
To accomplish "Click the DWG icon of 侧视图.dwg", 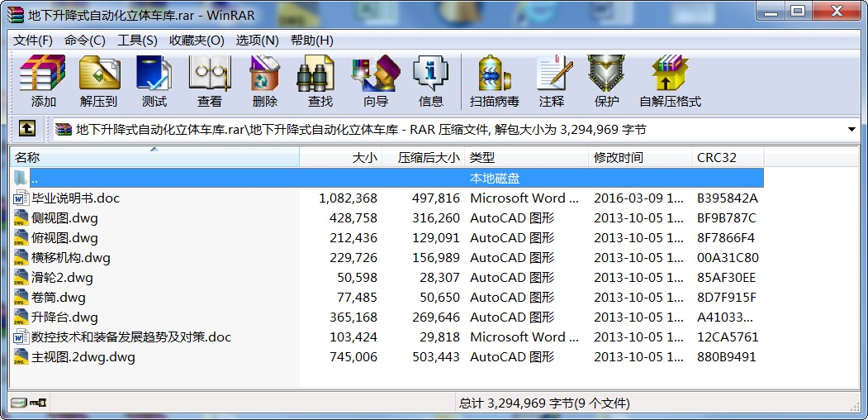I will point(21,217).
